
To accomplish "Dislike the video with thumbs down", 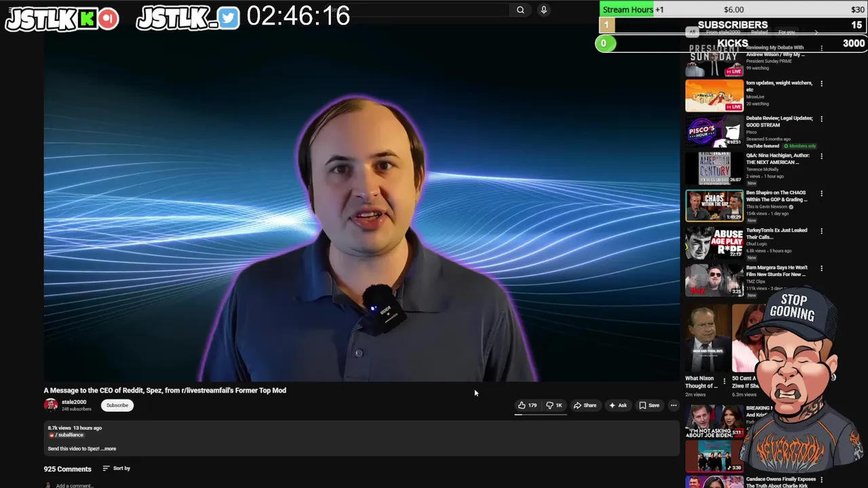I will coord(554,405).
